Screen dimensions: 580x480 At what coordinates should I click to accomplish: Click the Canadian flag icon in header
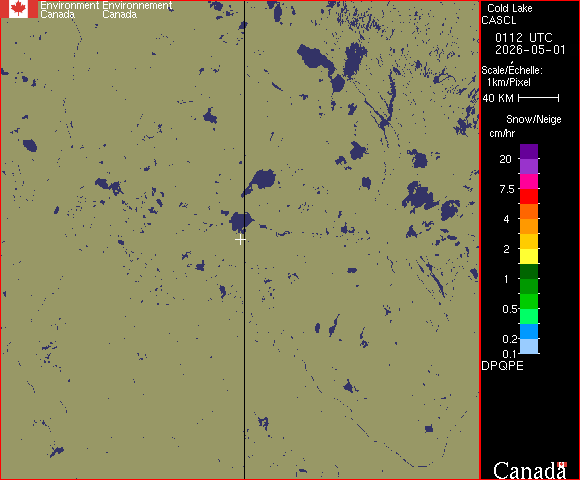[x=19, y=9]
